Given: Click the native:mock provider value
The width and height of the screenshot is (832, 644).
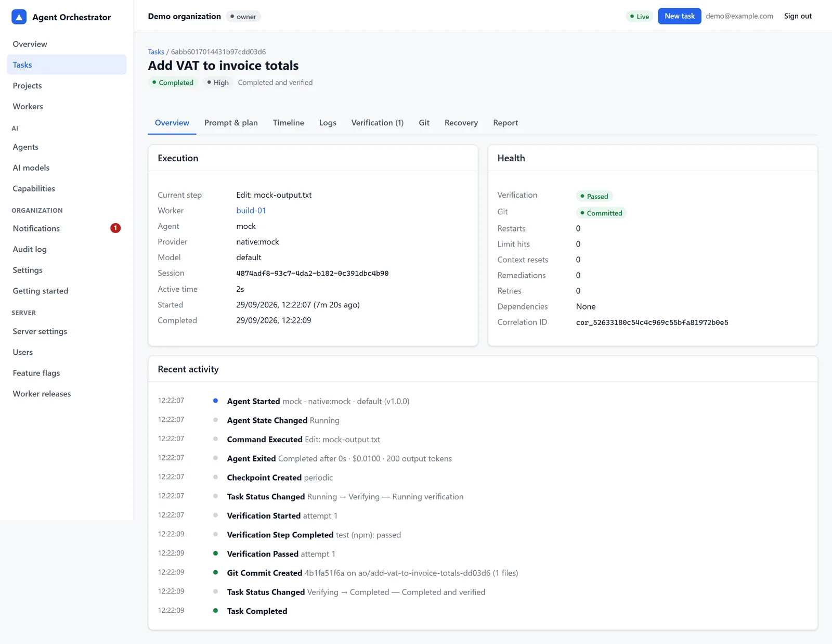Looking at the screenshot, I should tap(257, 242).
